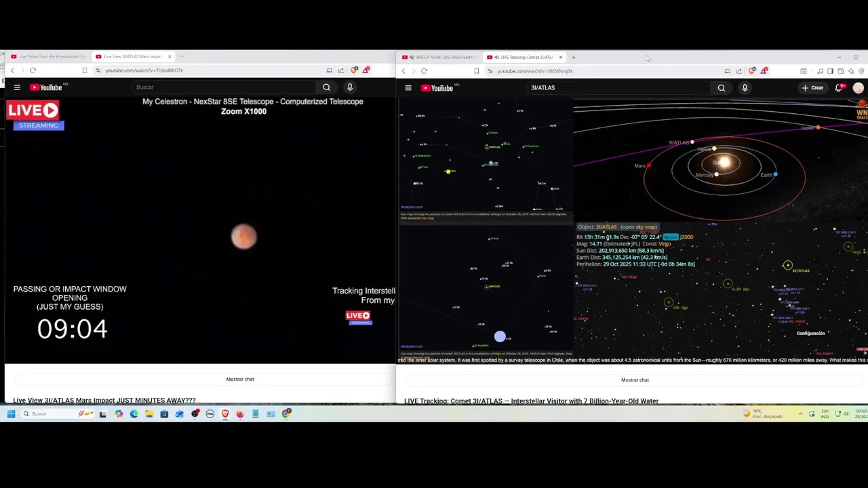The height and width of the screenshot is (488, 868).
Task: Click the video title Live View 3I/ATLAS Mars Impact
Action: 104,401
